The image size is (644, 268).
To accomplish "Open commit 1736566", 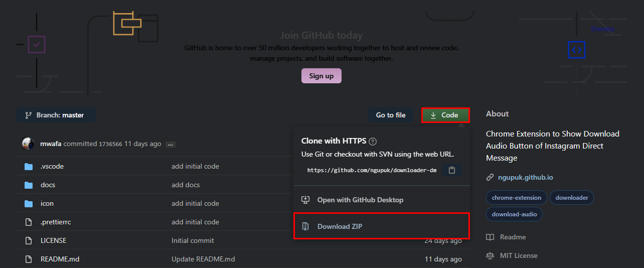I will coord(110,144).
